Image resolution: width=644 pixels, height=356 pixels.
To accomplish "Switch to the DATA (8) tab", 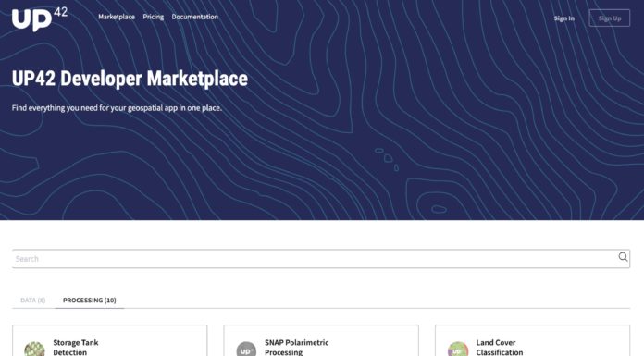I will [x=33, y=301].
